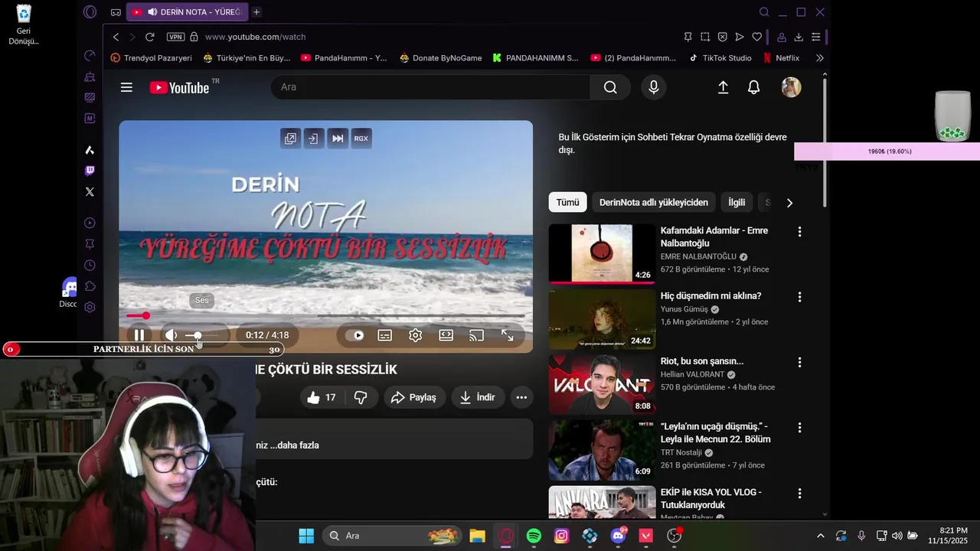Add the page to heart bookmarks
The height and width of the screenshot is (551, 980).
[x=756, y=37]
